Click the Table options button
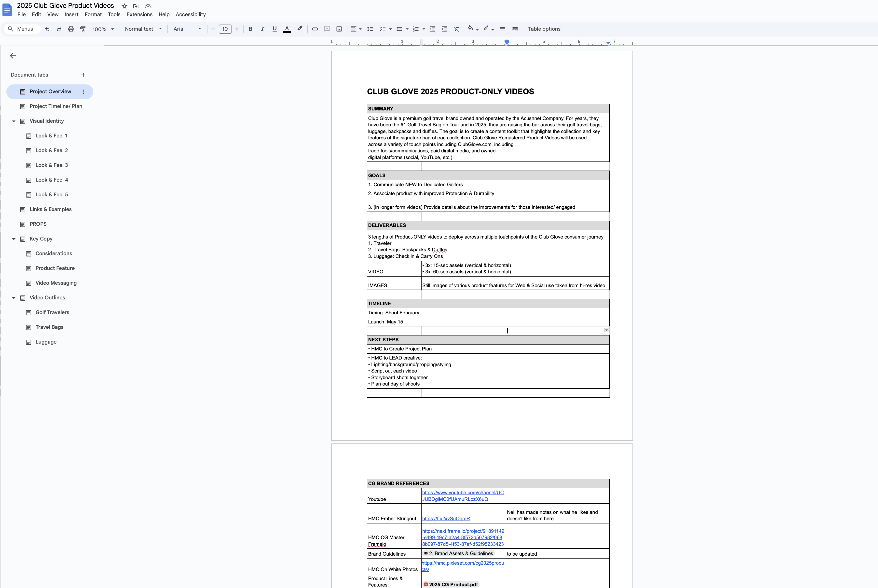This screenshot has height=588, width=878. coord(544,29)
